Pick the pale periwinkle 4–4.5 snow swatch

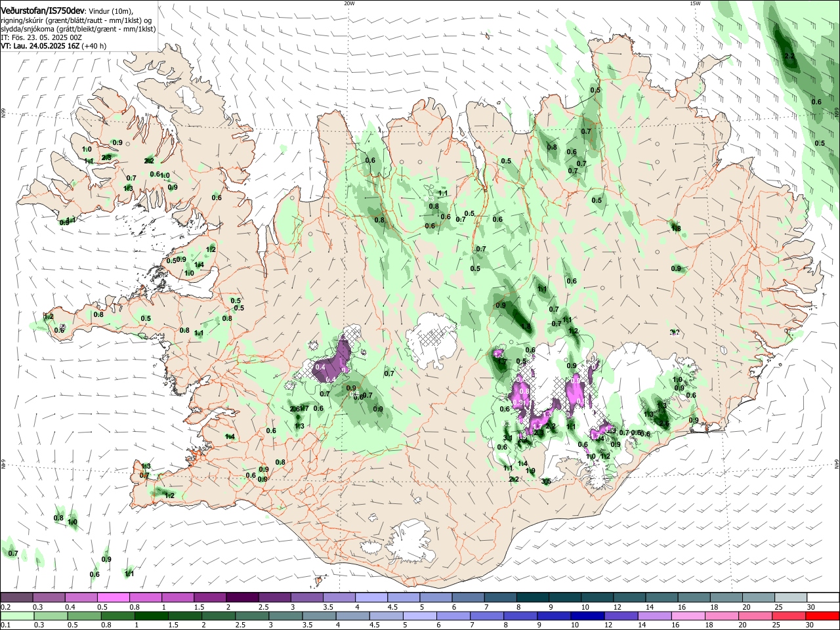coord(371,597)
